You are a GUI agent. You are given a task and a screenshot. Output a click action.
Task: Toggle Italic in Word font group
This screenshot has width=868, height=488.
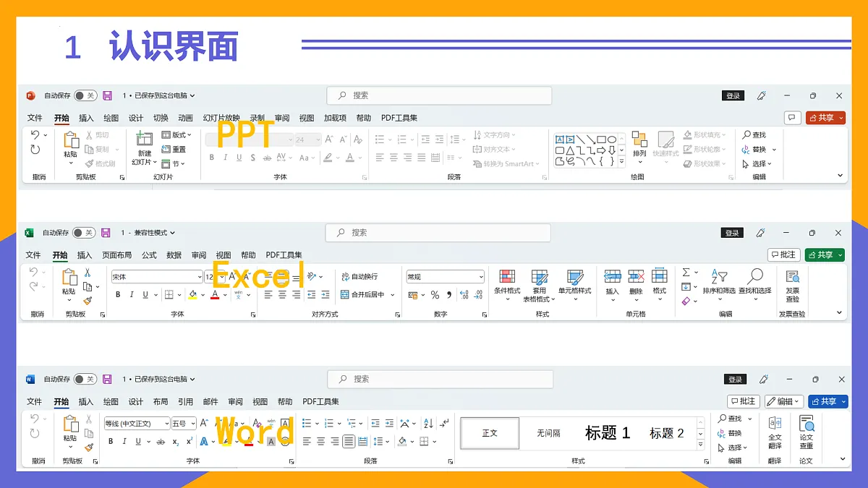click(x=123, y=441)
